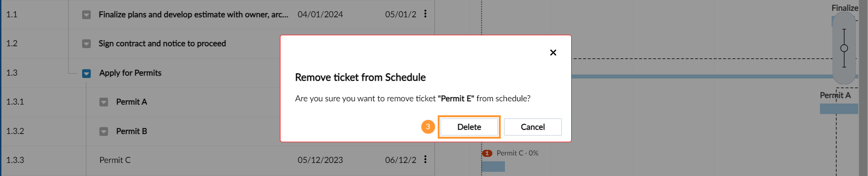The width and height of the screenshot is (868, 176).
Task: Close dialog with the X icon
Action: (x=553, y=53)
